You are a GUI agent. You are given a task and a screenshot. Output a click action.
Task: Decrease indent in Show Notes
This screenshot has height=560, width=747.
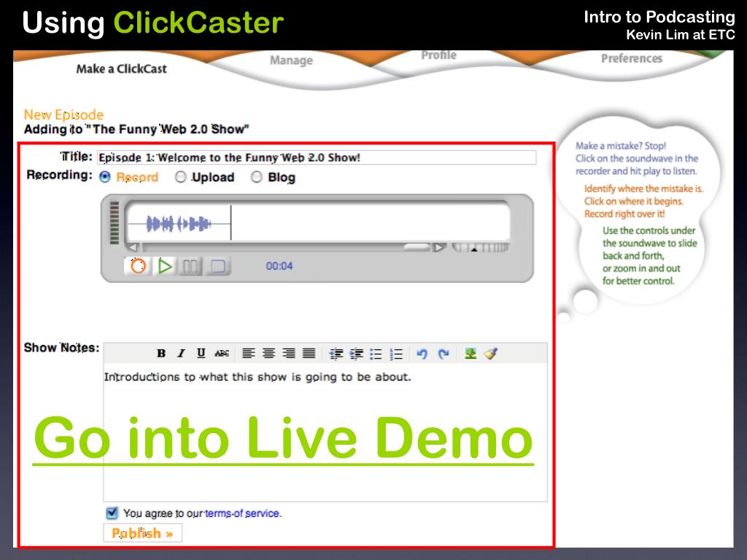(336, 354)
